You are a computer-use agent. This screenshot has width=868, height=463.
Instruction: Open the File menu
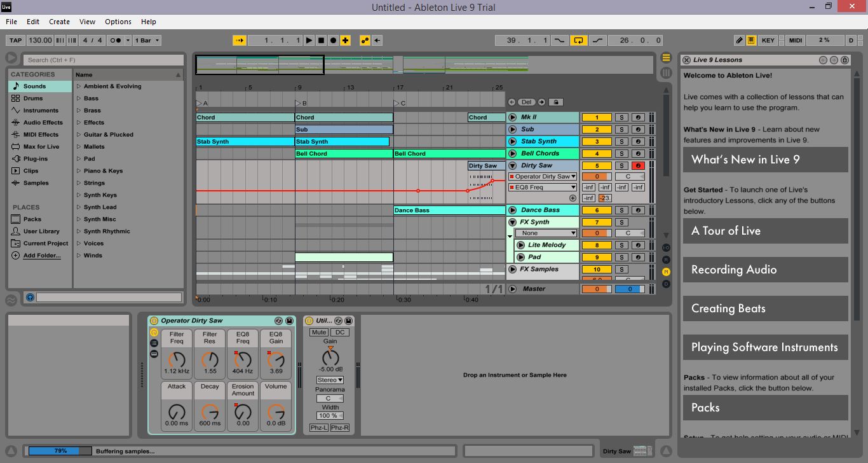(11, 22)
